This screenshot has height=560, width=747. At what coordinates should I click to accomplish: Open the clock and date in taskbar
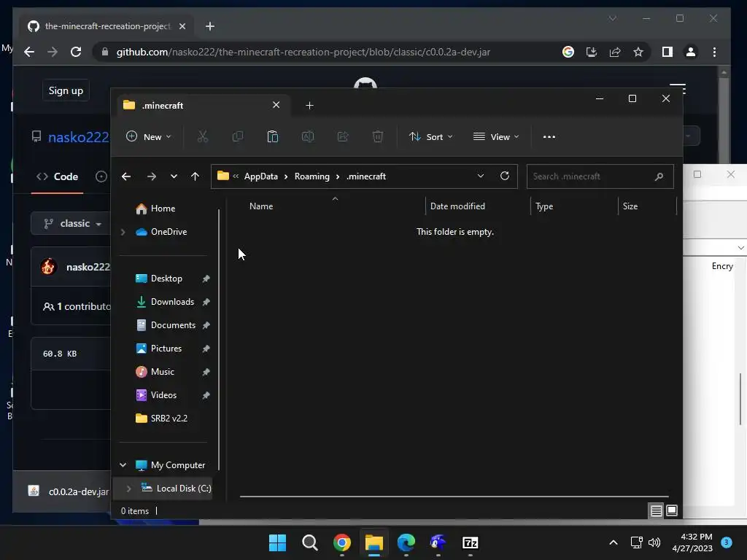tap(692, 542)
